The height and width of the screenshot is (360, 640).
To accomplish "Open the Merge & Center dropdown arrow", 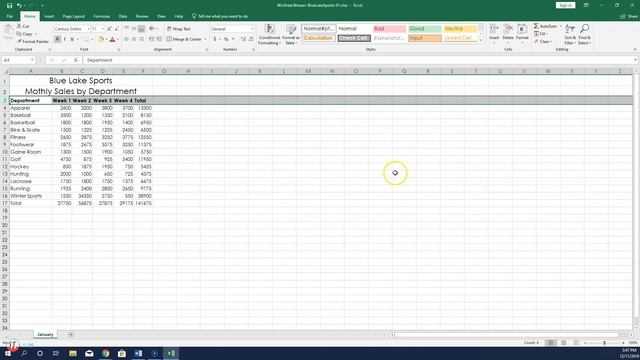I will (x=205, y=39).
